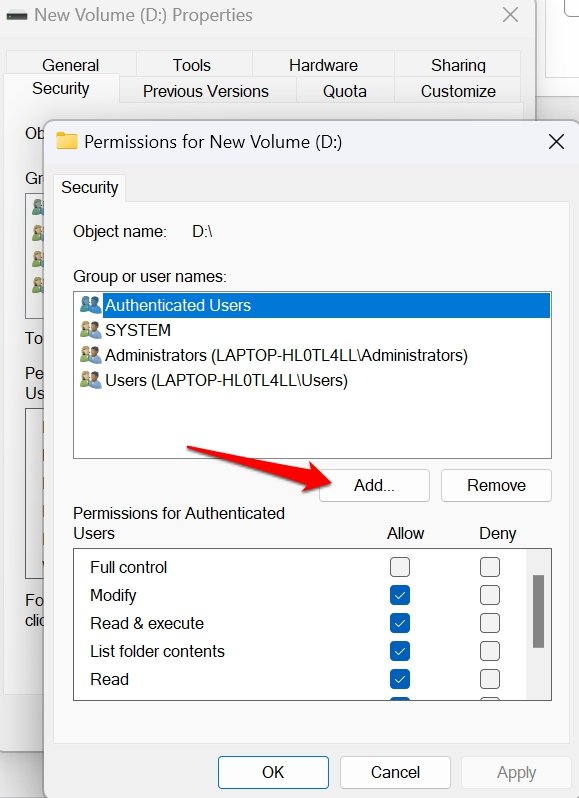Select Security tab in Permissions dialog

pos(90,187)
